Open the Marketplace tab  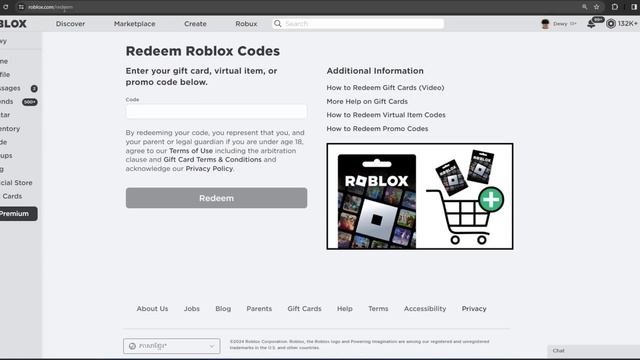coord(134,24)
